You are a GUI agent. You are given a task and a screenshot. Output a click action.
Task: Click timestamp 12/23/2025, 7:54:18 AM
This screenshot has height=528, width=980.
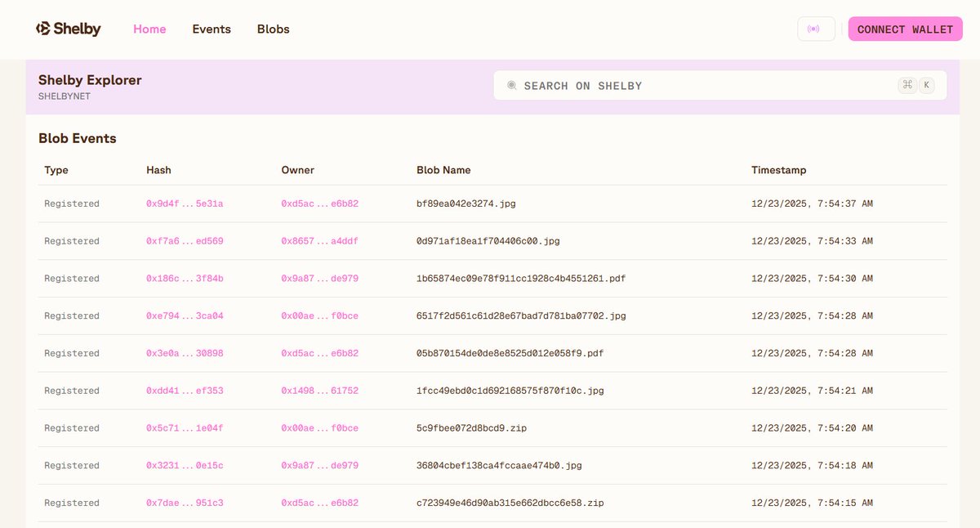[x=812, y=466]
